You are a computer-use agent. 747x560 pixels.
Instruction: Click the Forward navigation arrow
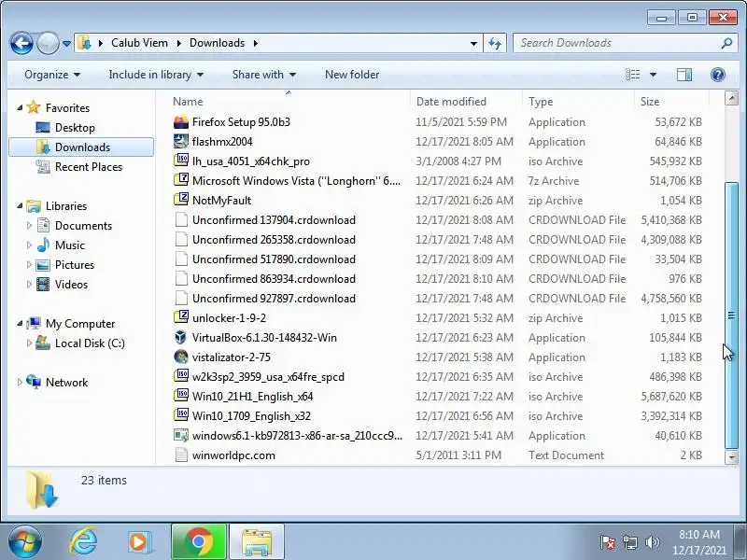[x=48, y=43]
